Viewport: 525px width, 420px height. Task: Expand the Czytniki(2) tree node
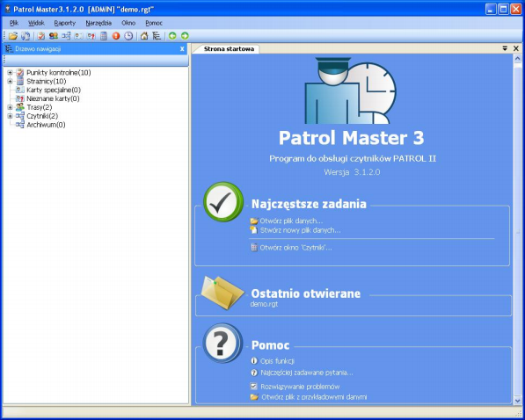coord(10,116)
